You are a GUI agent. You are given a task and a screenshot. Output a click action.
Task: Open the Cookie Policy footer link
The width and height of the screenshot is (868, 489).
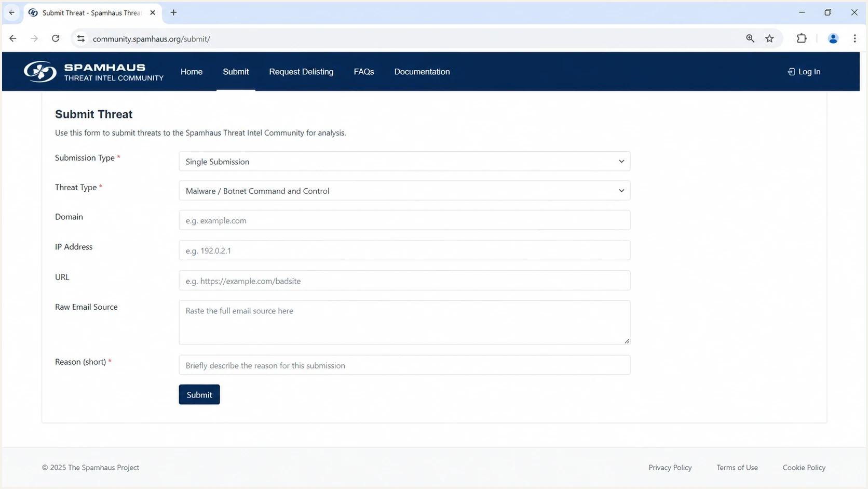pyautogui.click(x=804, y=467)
